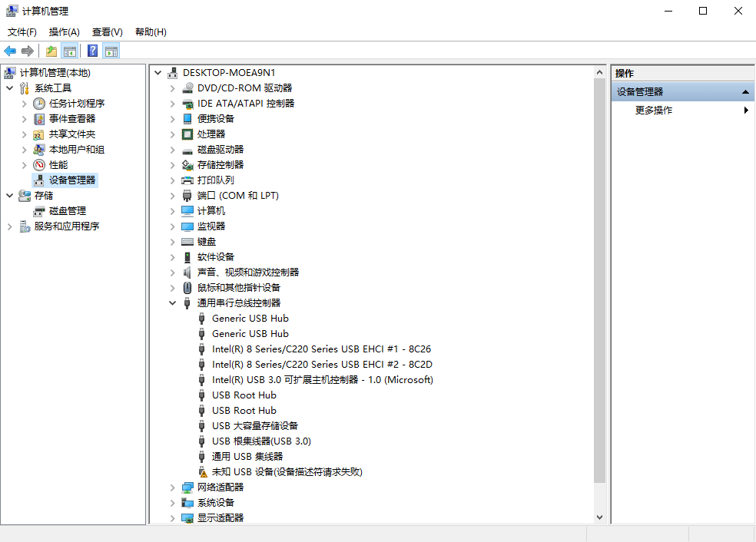Open the 操作(A) menu
756x542 pixels.
tap(64, 32)
